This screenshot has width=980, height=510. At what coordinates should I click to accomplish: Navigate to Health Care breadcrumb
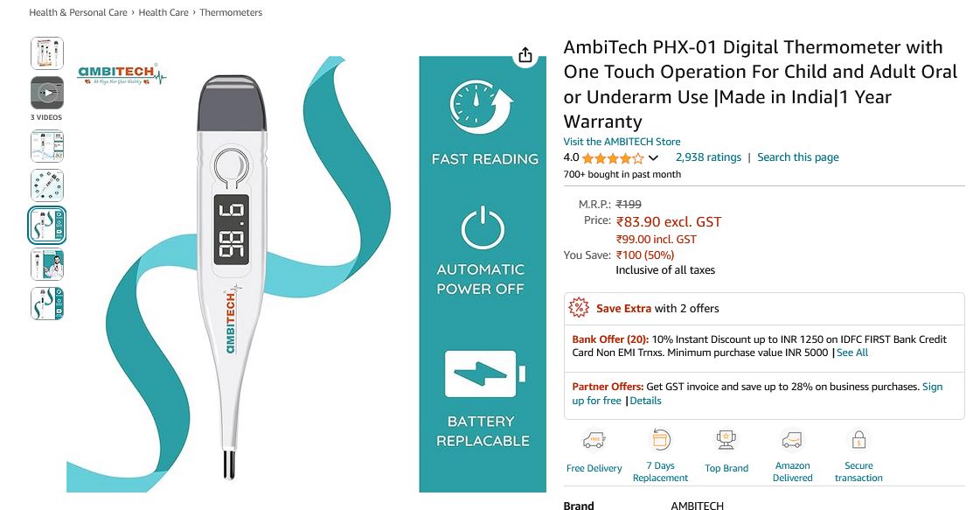point(163,12)
